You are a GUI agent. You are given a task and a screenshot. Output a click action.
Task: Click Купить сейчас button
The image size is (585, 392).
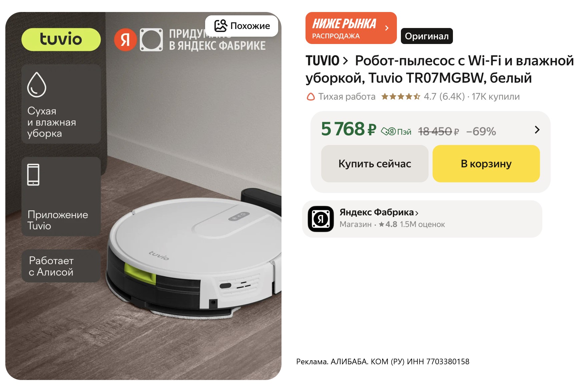(x=375, y=164)
